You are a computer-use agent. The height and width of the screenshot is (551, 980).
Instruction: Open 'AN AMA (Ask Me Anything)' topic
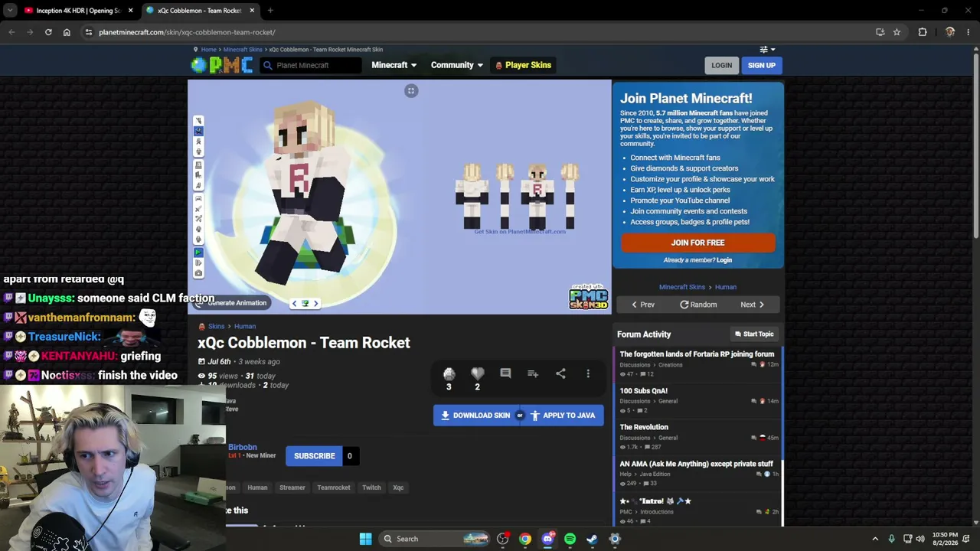[x=696, y=464]
